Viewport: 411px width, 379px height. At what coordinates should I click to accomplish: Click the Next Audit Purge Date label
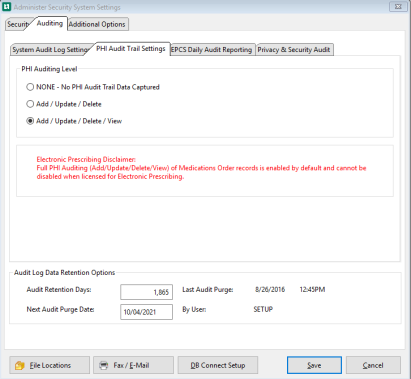[60, 309]
